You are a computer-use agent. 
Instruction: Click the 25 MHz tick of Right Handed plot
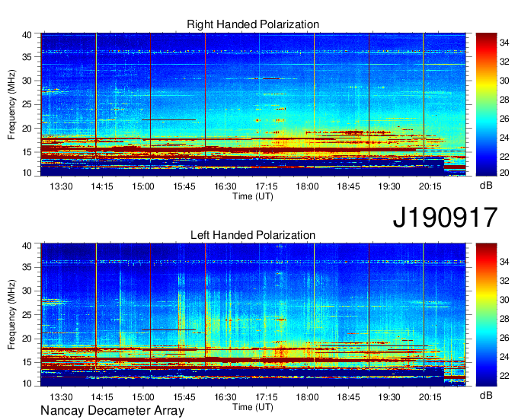point(27,104)
